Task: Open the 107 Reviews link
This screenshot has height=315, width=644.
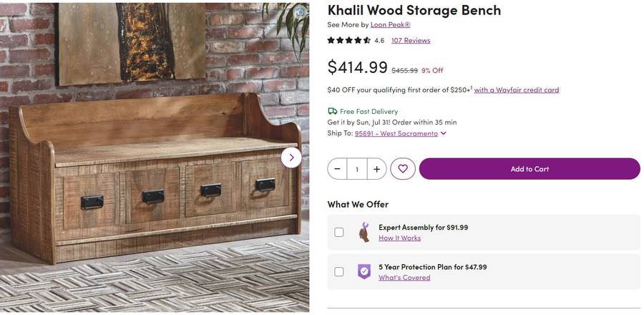Action: tap(411, 41)
